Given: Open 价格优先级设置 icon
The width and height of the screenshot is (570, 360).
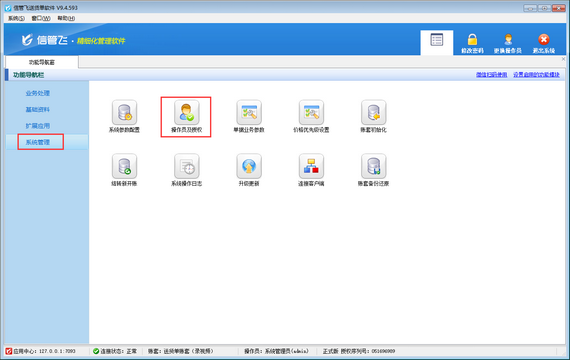Looking at the screenshot, I should click(x=311, y=112).
